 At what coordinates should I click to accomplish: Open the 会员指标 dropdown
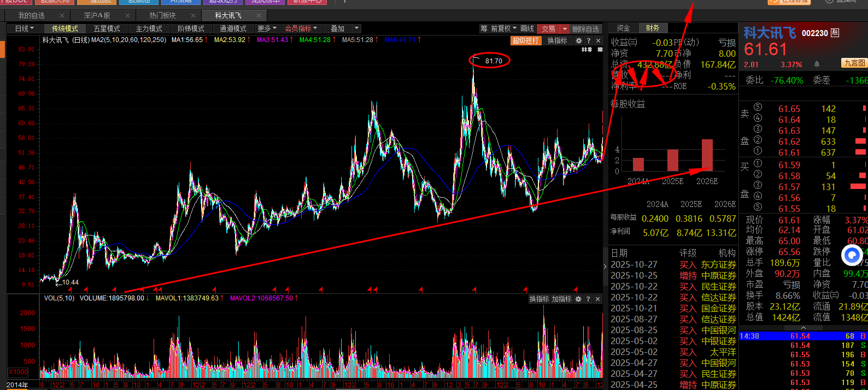click(x=301, y=28)
